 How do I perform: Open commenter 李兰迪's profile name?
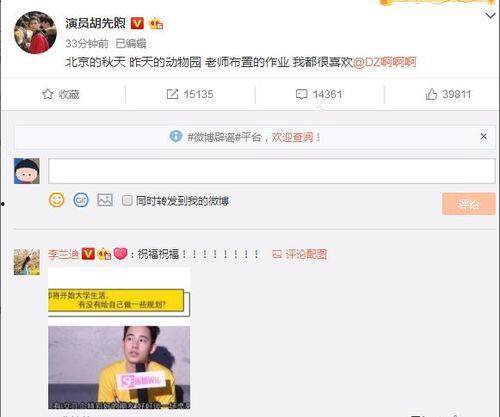tap(63, 254)
